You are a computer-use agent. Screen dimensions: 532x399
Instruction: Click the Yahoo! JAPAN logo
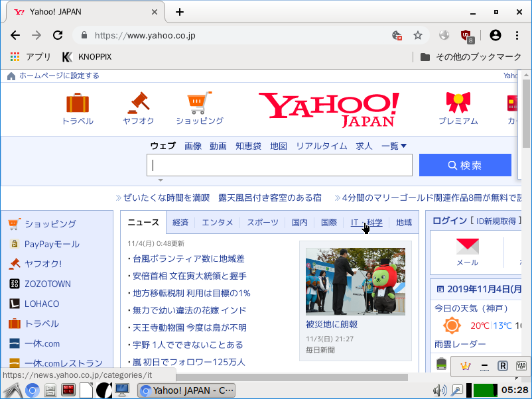329,110
